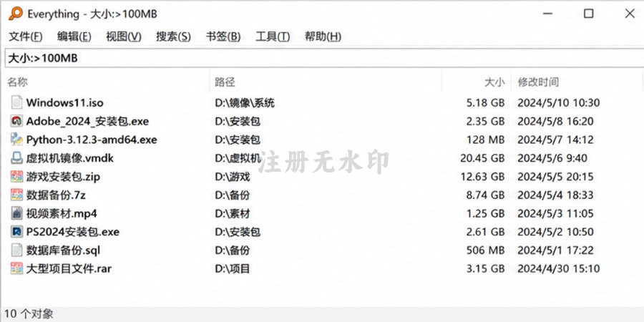Click the size value 1.25 GB

point(485,213)
